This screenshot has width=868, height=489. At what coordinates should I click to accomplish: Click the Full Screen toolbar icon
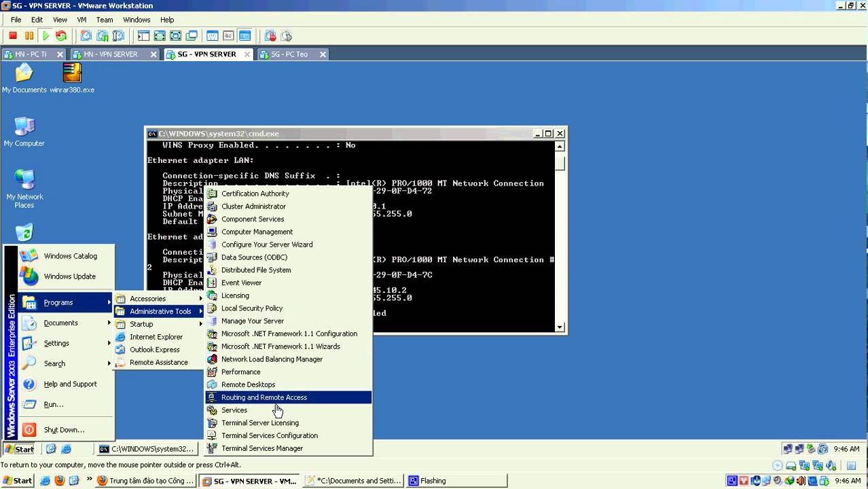[176, 36]
